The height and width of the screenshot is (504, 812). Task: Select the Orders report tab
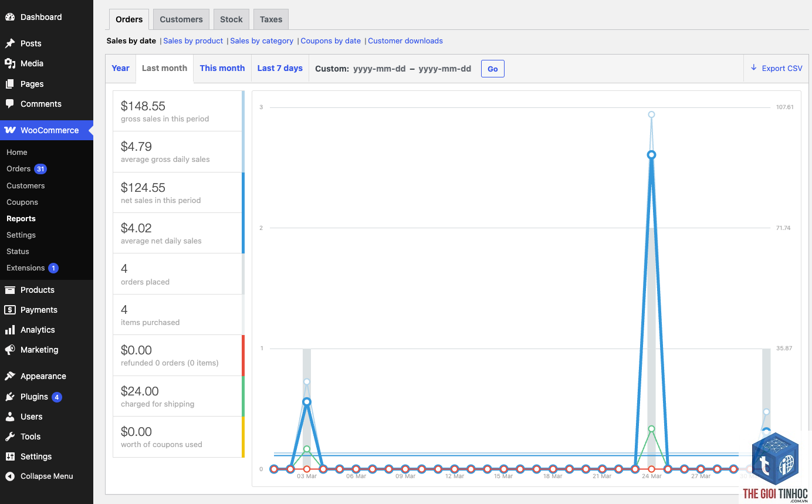pos(129,19)
